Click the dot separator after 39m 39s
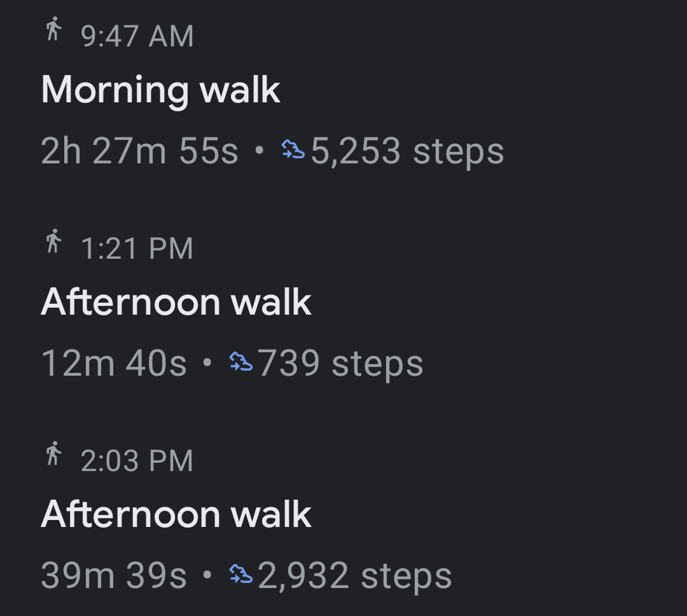This screenshot has width=687, height=616. (207, 576)
